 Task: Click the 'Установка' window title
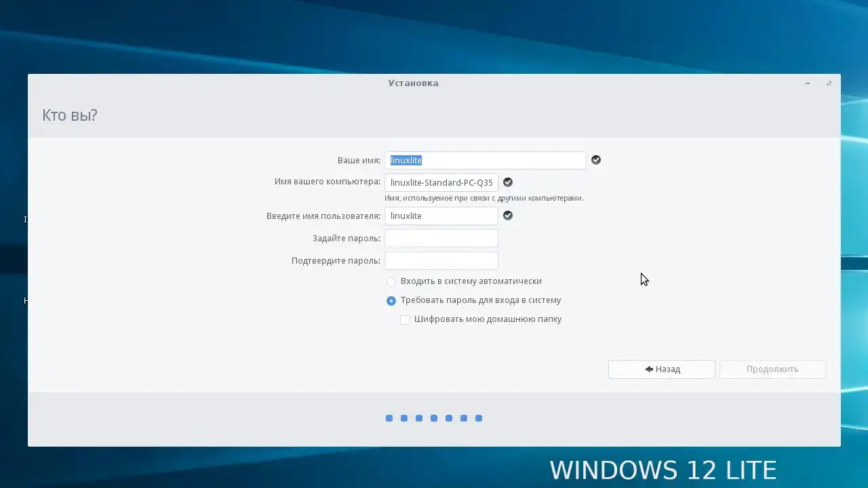coord(414,83)
